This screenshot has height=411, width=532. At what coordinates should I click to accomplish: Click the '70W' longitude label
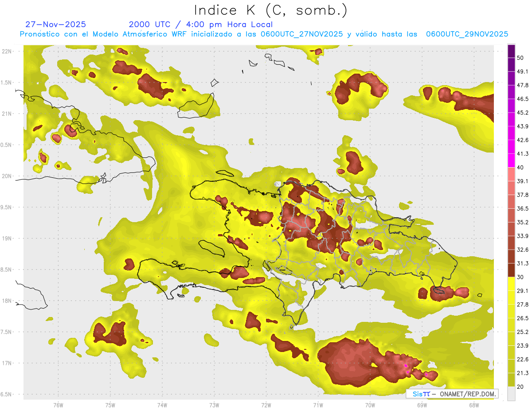tap(370, 404)
